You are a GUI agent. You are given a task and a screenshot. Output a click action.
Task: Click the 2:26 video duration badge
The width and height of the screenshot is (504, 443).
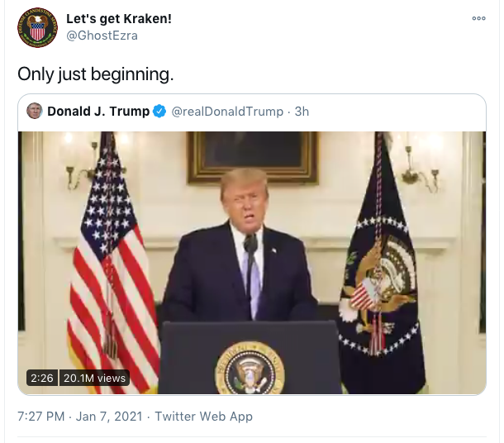[x=41, y=378]
